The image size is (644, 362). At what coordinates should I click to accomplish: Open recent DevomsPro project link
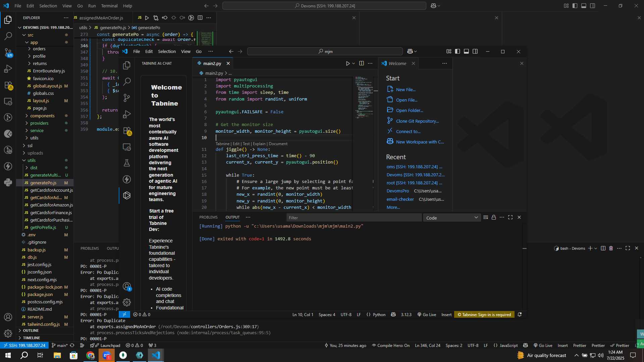[x=397, y=191]
